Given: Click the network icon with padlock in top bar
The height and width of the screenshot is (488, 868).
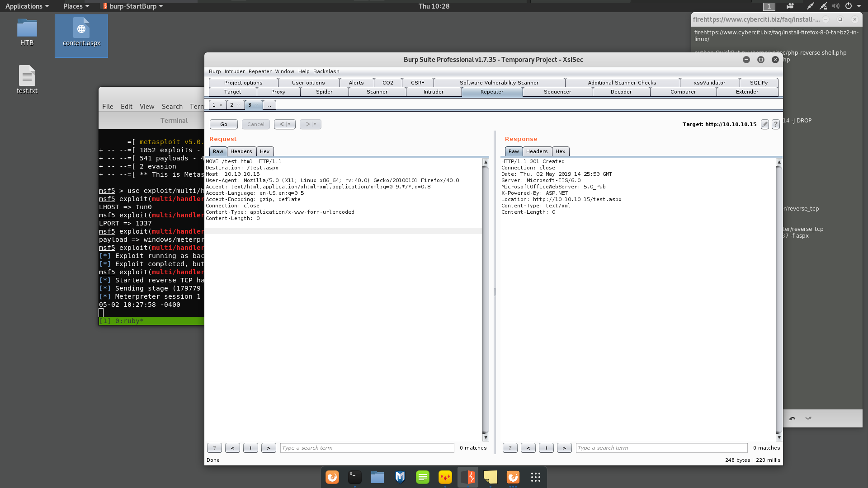Looking at the screenshot, I should 823,6.
